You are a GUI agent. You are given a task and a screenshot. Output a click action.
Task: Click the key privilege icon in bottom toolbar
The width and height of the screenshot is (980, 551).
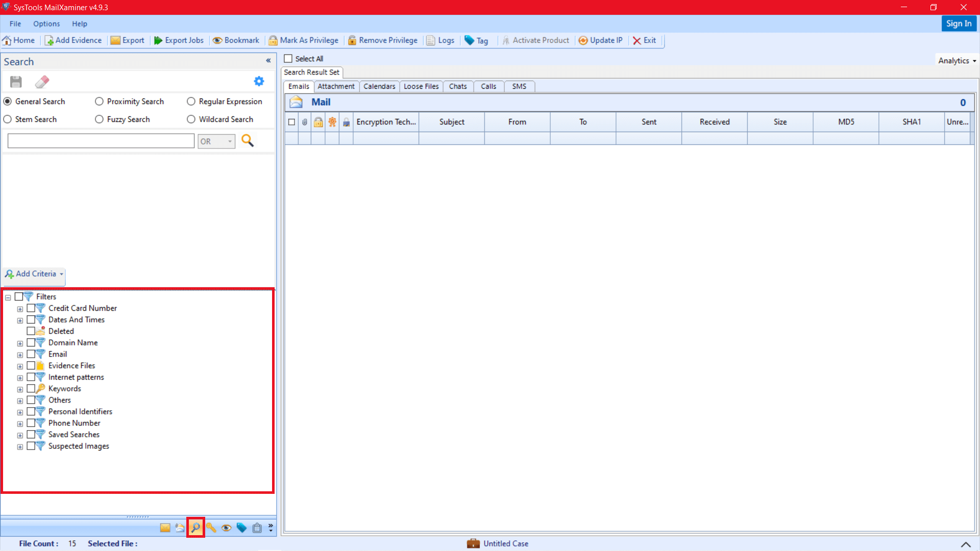click(x=211, y=528)
